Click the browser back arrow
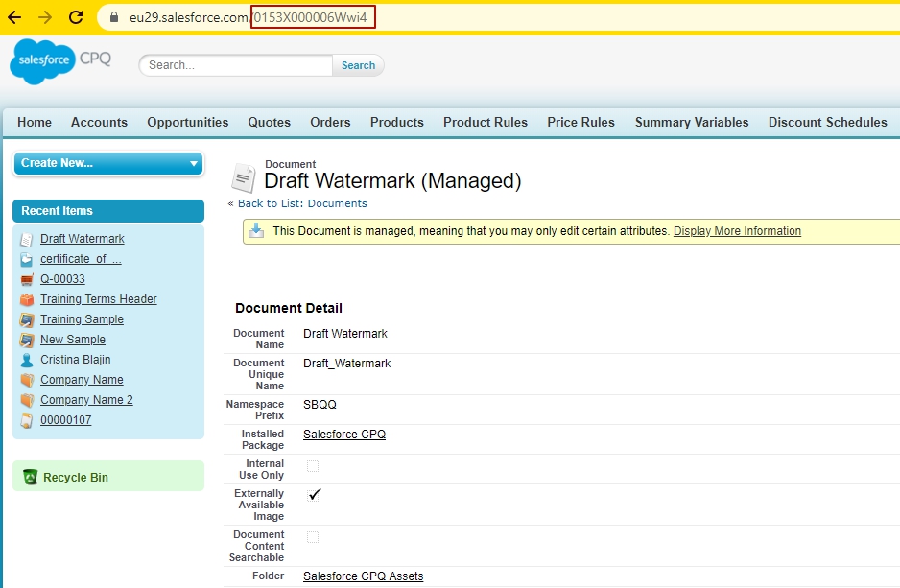900x588 pixels. pyautogui.click(x=14, y=17)
